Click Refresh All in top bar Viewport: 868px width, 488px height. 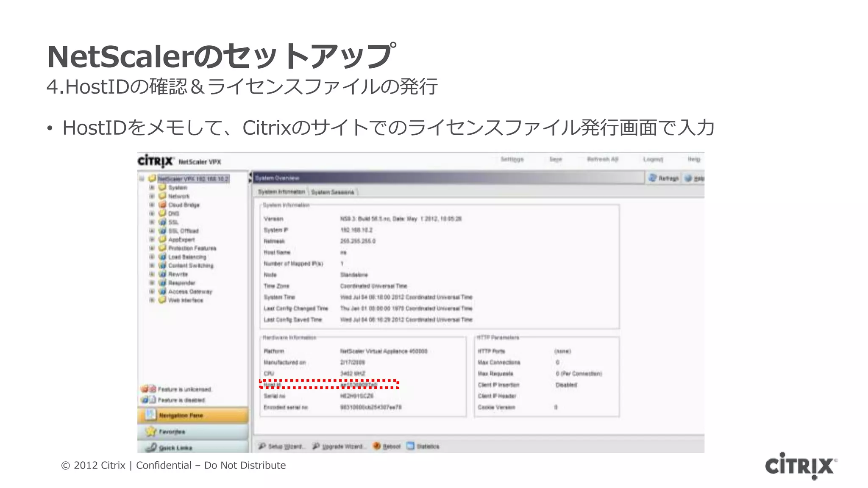click(x=602, y=159)
